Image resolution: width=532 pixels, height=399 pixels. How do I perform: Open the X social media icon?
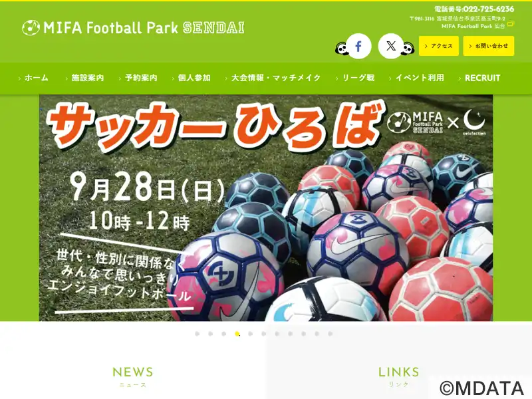pos(391,46)
